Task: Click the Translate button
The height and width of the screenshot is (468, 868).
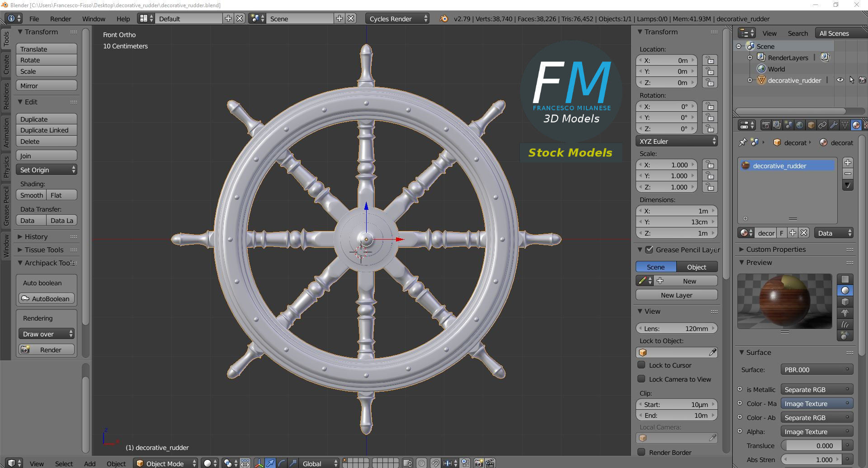Action: pyautogui.click(x=47, y=49)
